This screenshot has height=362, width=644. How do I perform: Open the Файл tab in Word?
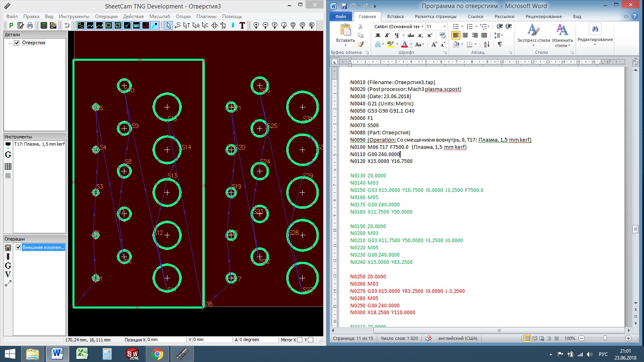[341, 16]
